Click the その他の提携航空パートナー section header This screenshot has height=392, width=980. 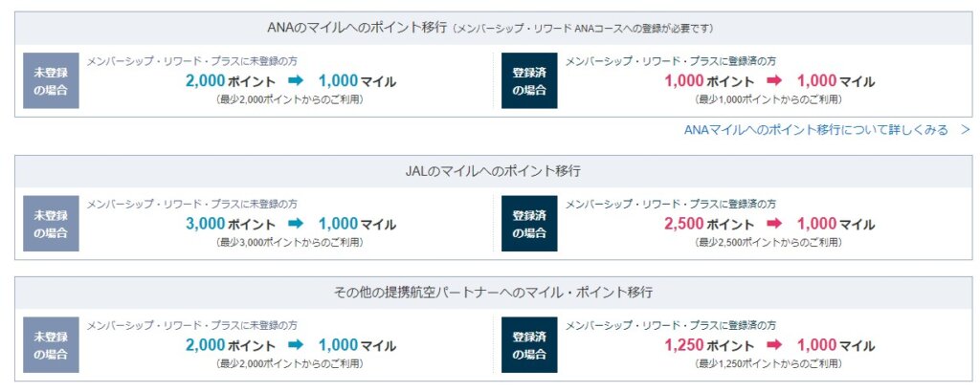pyautogui.click(x=492, y=292)
